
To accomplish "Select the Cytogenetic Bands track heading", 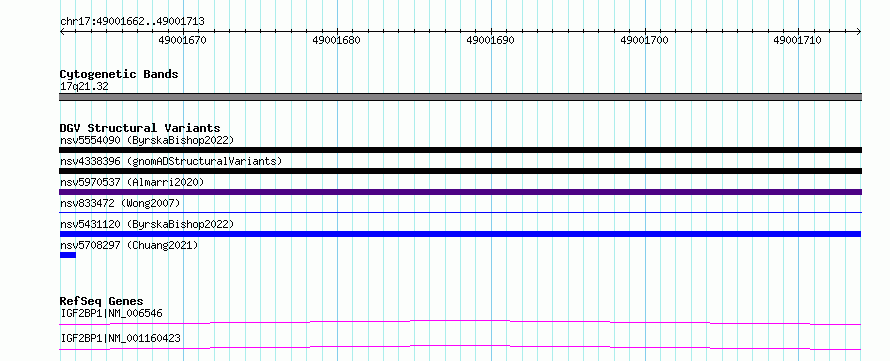I will pyautogui.click(x=119, y=74).
